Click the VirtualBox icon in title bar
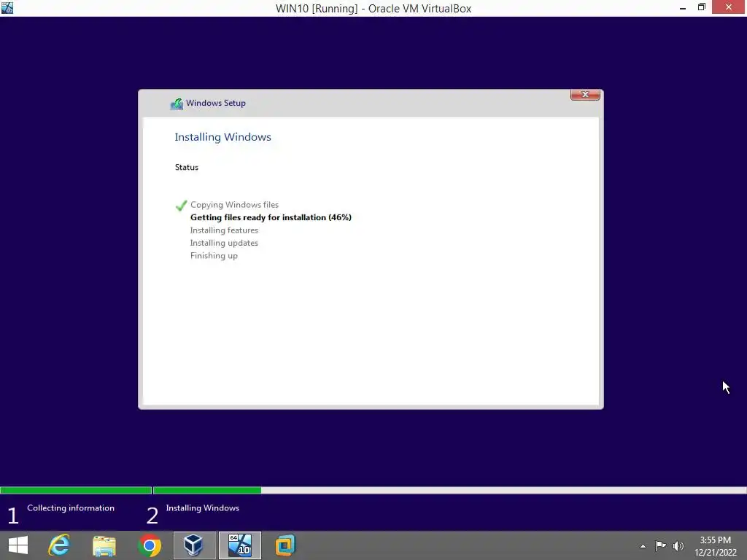The image size is (747, 560). click(x=7, y=7)
